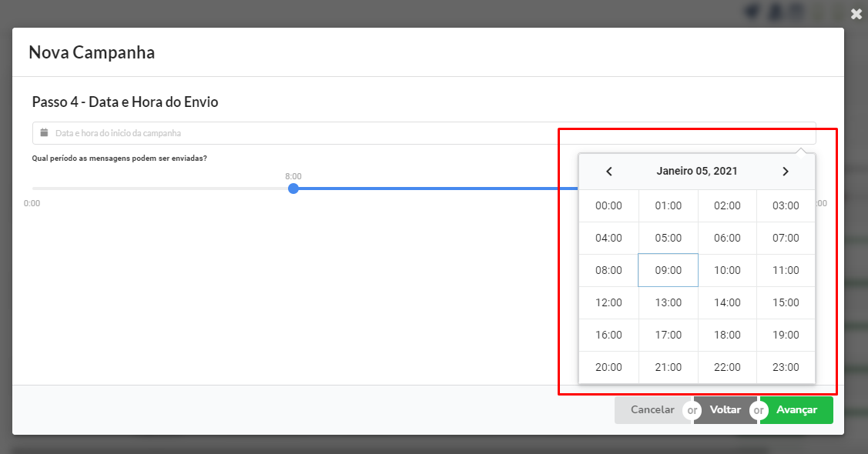868x454 pixels.
Task: Focus the campaign start date input field
Action: tap(424, 133)
